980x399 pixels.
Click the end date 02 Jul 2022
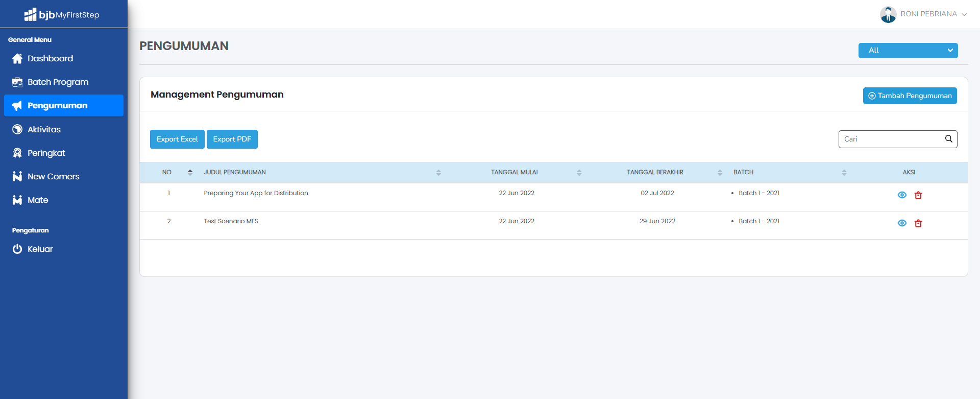tap(657, 193)
